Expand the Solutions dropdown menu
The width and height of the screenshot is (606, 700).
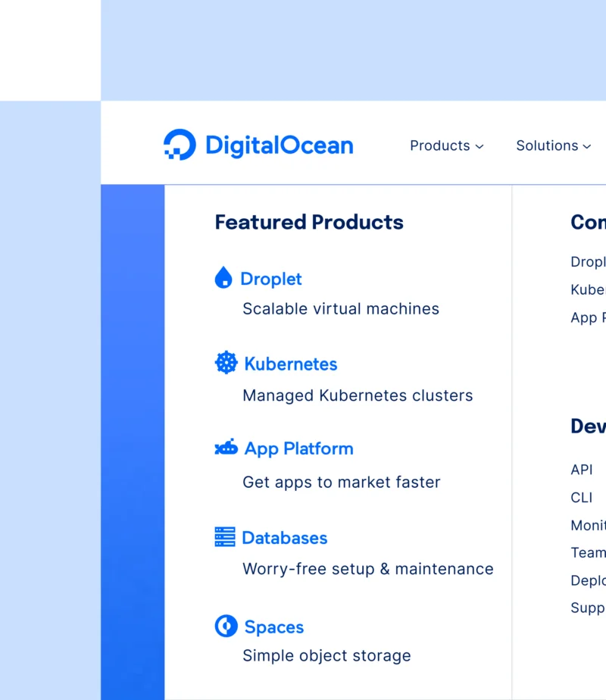click(x=554, y=145)
